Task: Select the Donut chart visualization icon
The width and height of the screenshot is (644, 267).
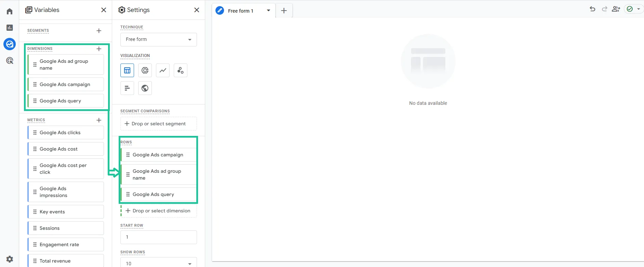Action: click(145, 70)
